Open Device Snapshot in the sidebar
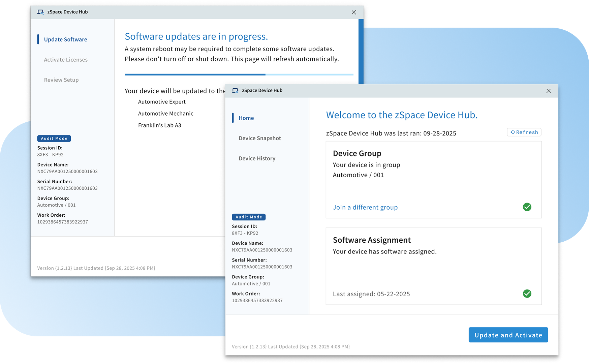 (x=260, y=138)
